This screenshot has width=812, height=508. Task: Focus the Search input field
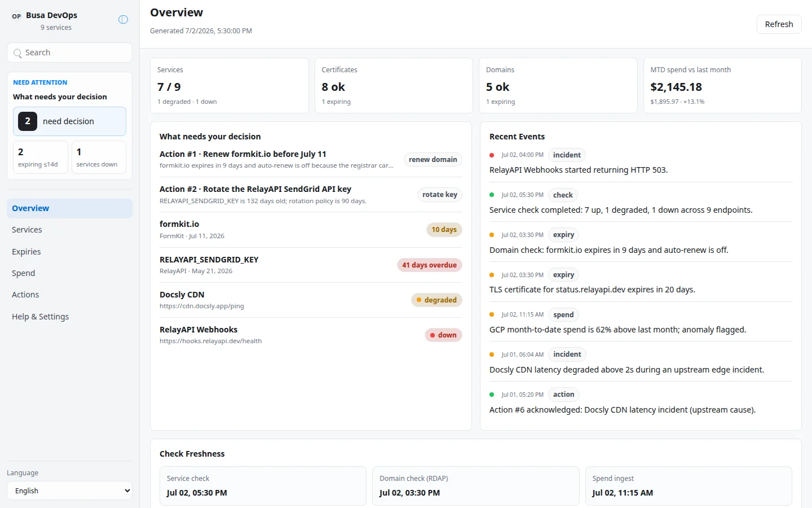(x=70, y=52)
